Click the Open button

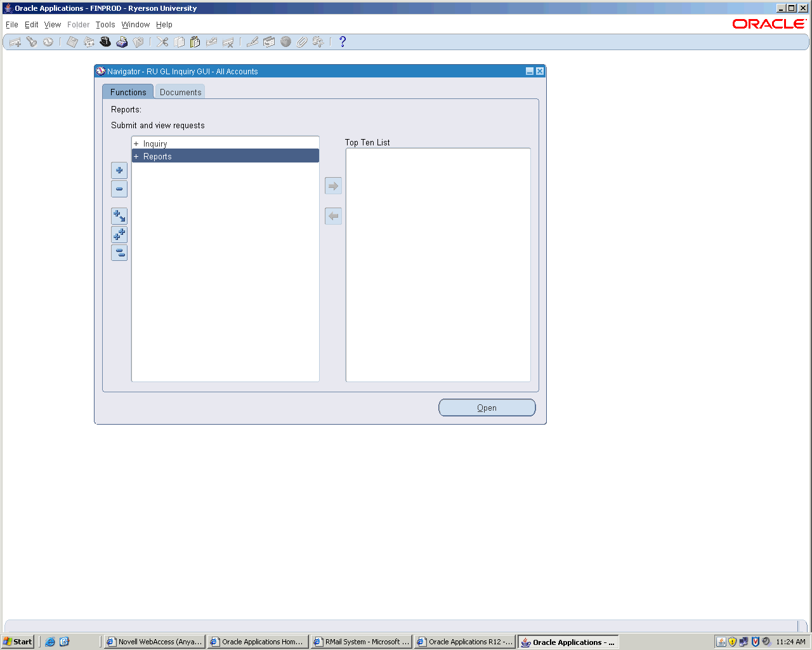[x=487, y=408]
